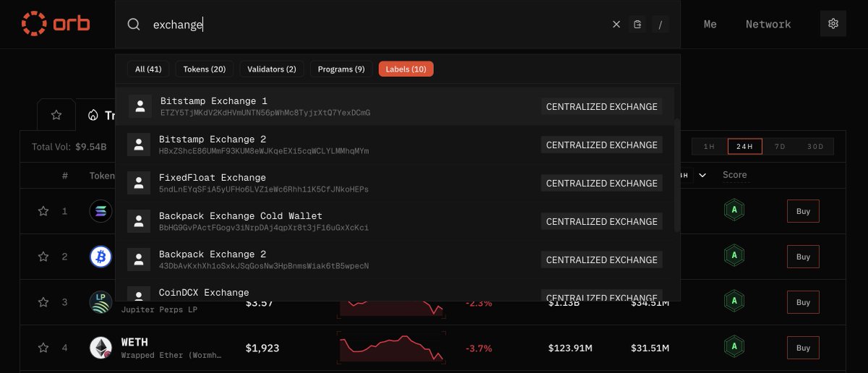Image resolution: width=868 pixels, height=373 pixels.
Task: Click the WETH $1,923 price
Action: point(262,348)
